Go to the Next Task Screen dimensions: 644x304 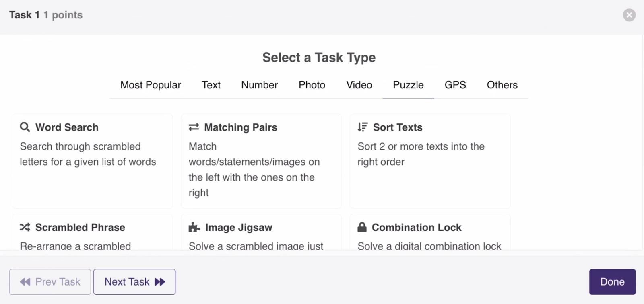[134, 282]
